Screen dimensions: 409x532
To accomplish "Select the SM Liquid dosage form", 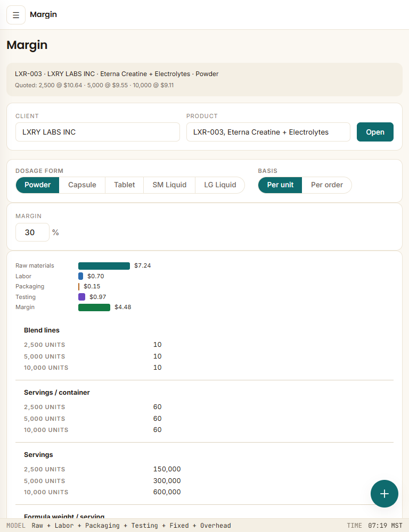I will [x=169, y=185].
